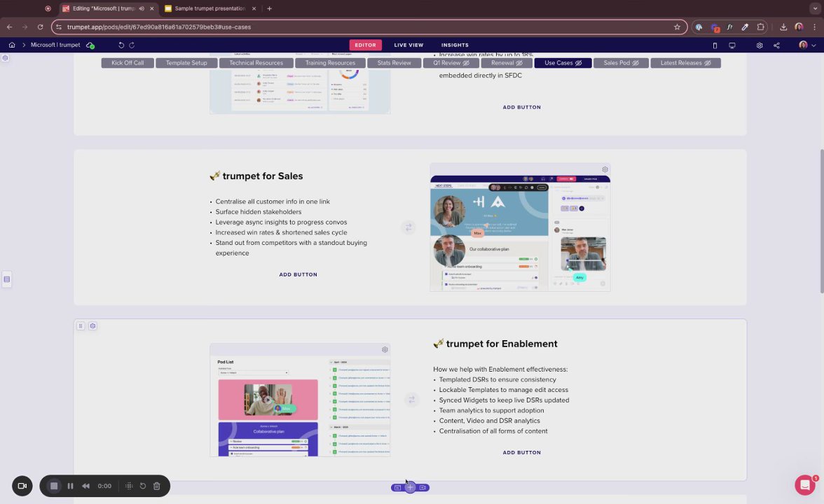824x504 pixels.
Task: Go to the Technical Resources page tab
Action: click(256, 63)
